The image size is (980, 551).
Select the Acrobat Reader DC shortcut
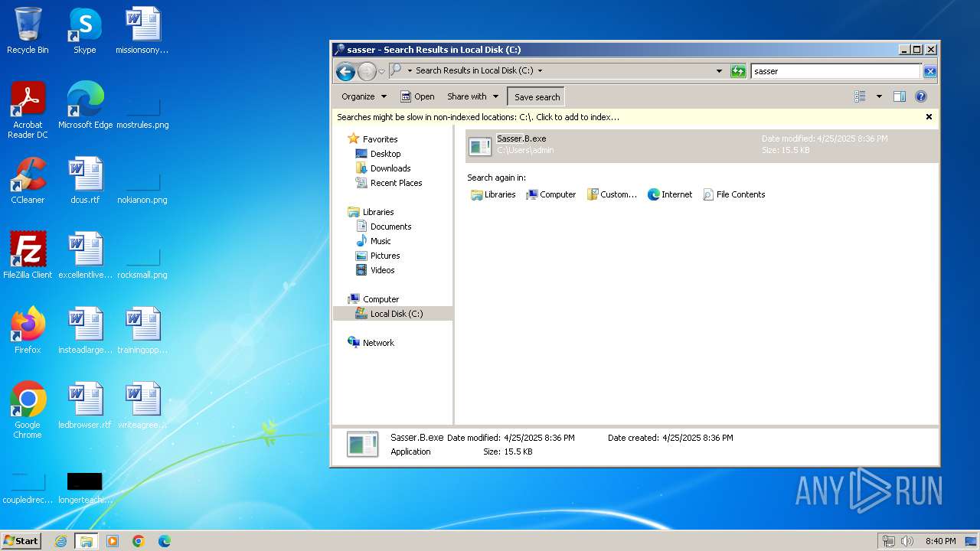click(28, 110)
